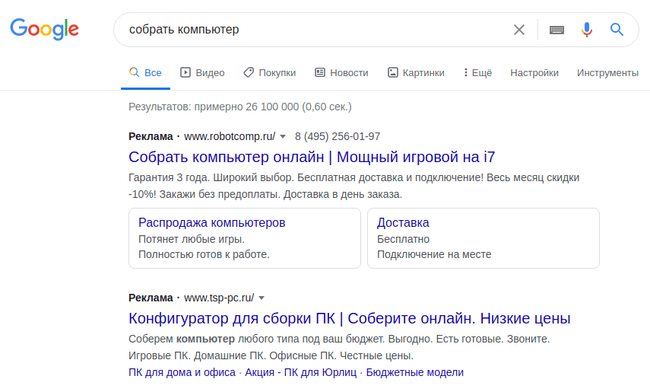Screen dimensions: 650x392
Task: Expand dropdown arrow next to www.robotcomp.ru/
Action: point(283,136)
